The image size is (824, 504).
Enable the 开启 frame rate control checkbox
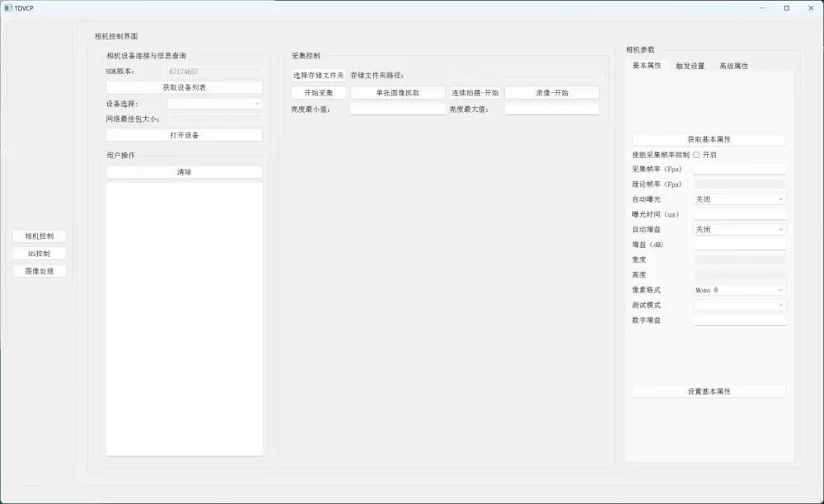coord(696,155)
